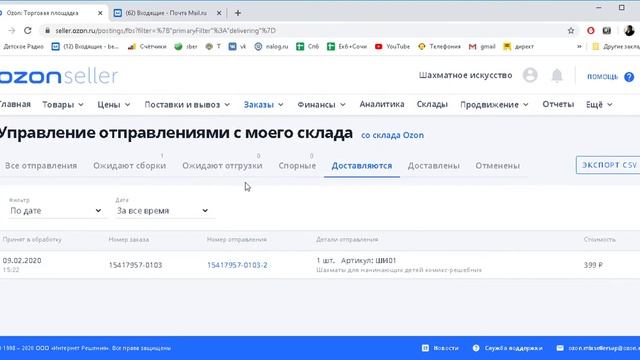Click the support email link in footer

pos(598,348)
